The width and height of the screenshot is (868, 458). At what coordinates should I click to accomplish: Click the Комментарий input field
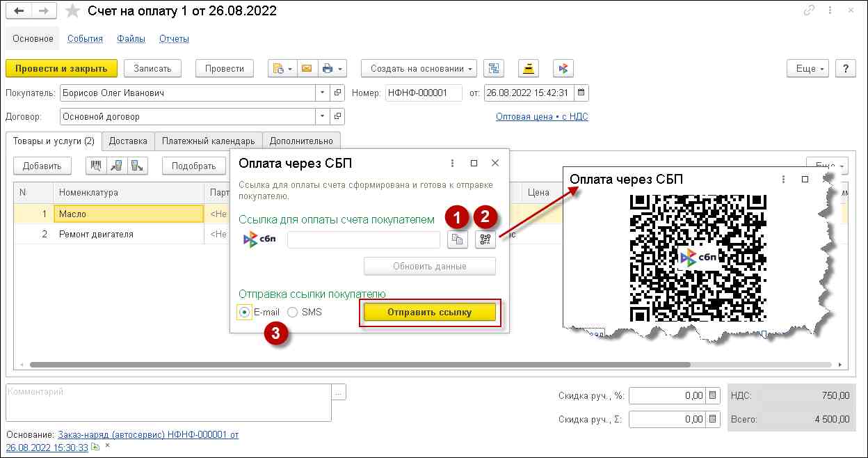click(167, 402)
